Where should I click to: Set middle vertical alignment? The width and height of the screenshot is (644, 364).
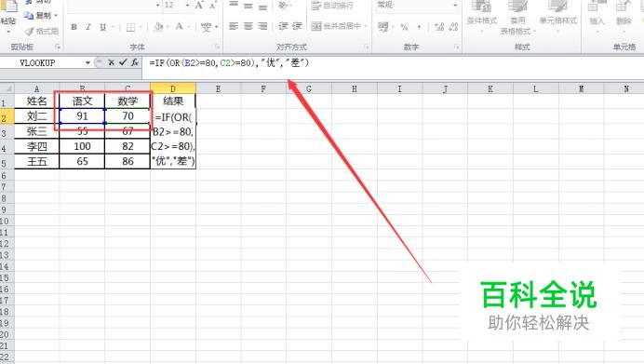click(x=248, y=5)
